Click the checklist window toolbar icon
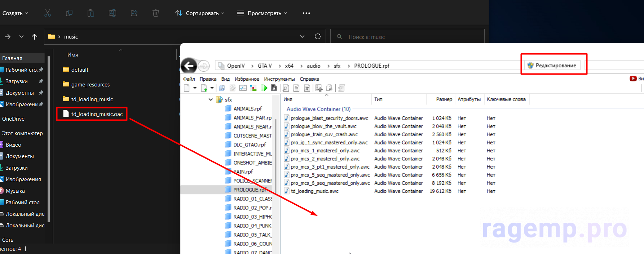 [243, 88]
